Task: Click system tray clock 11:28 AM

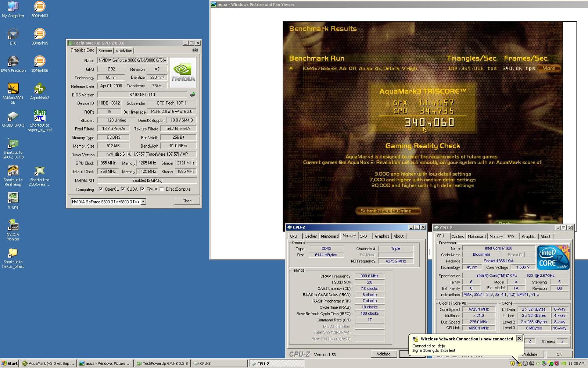Action: click(x=576, y=363)
